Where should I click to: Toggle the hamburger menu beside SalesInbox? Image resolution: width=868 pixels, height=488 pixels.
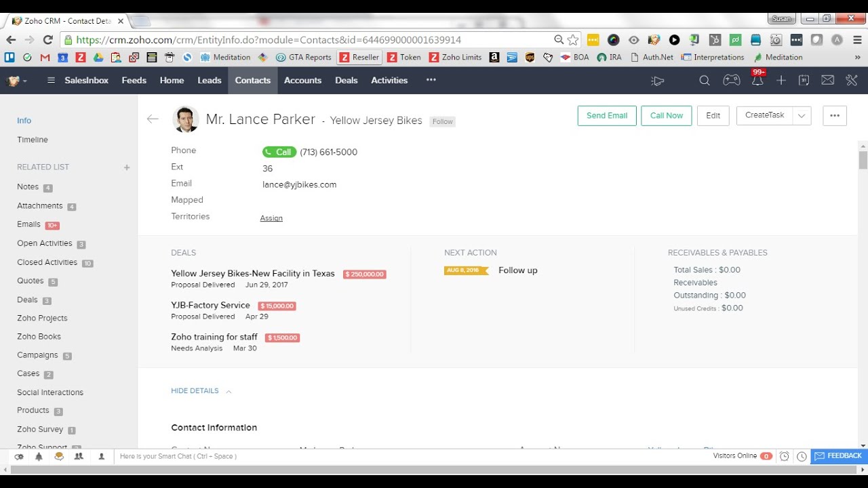[x=51, y=81]
